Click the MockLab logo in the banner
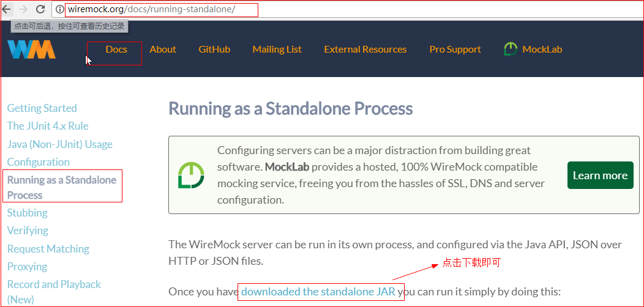The image size is (644, 307). coord(190,176)
